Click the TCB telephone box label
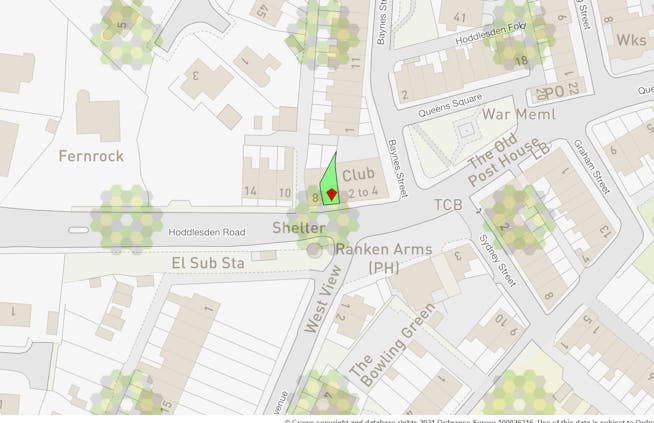Screen dimensions: 654x423 448,205
